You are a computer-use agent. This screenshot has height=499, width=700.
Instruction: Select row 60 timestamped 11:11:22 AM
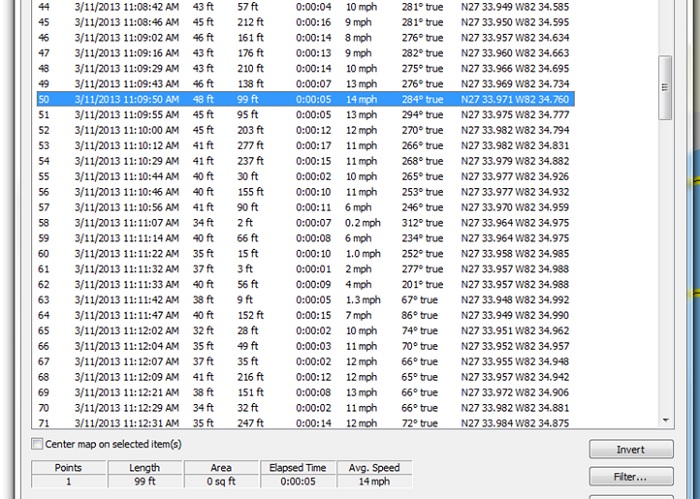(300, 254)
